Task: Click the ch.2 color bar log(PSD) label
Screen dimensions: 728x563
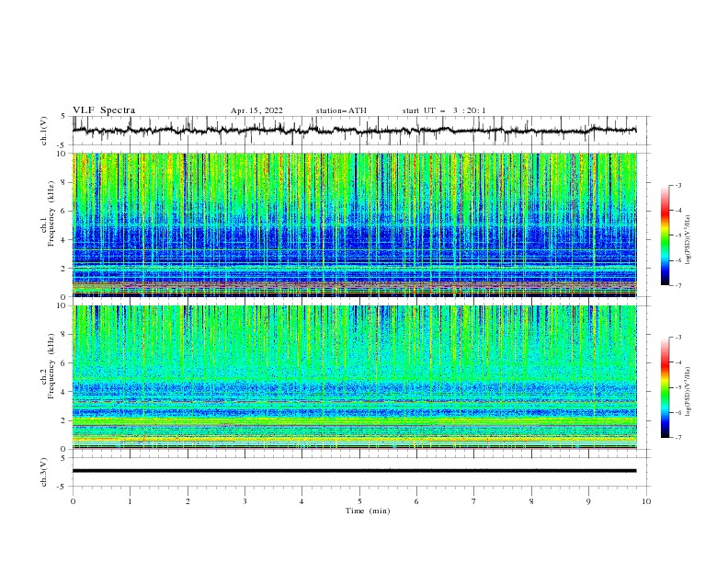Action: [688, 391]
